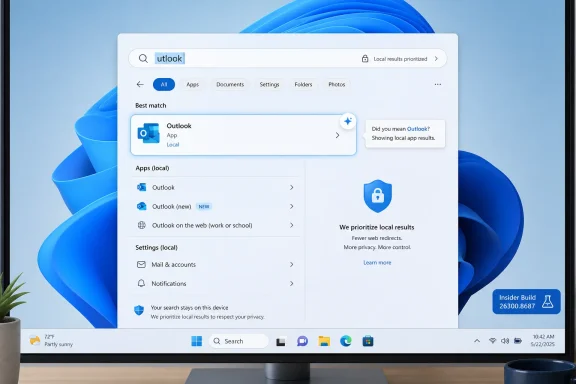576x384 pixels.
Task: Click the large blue shield lock icon
Action: click(378, 196)
